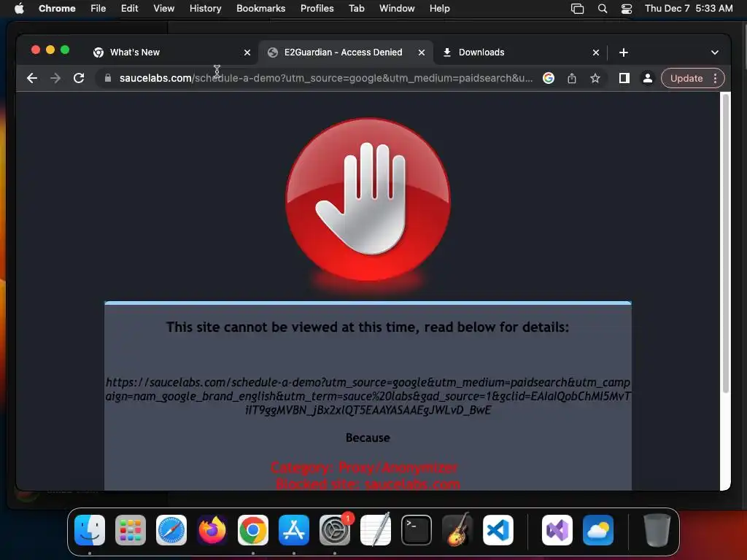Share this page from address bar
Screen dimensions: 747x560
click(x=572, y=78)
